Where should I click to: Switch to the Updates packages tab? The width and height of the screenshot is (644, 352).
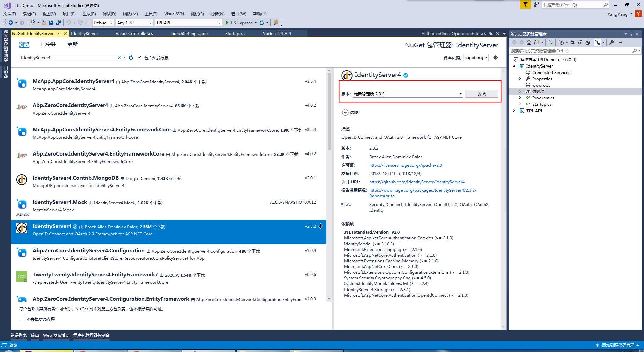pyautogui.click(x=73, y=44)
